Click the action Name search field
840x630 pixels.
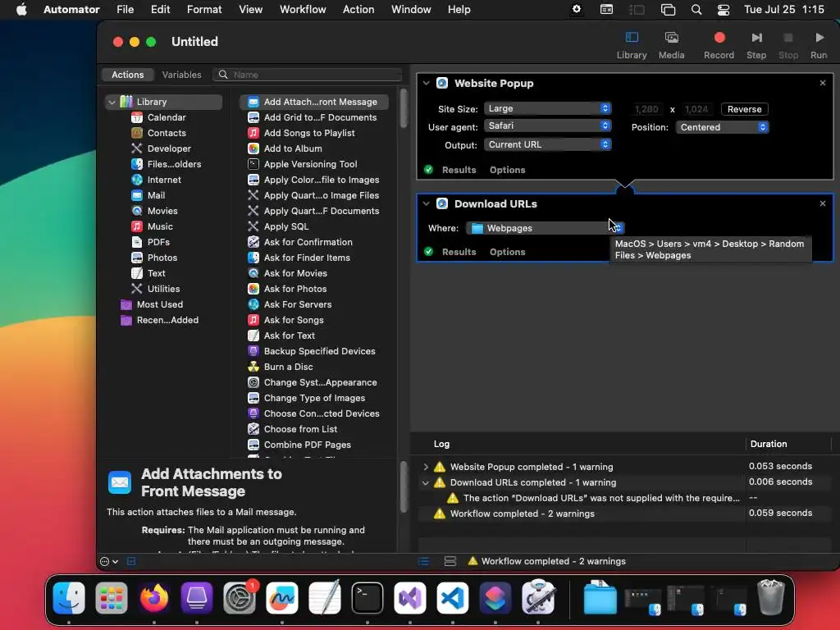tap(308, 75)
